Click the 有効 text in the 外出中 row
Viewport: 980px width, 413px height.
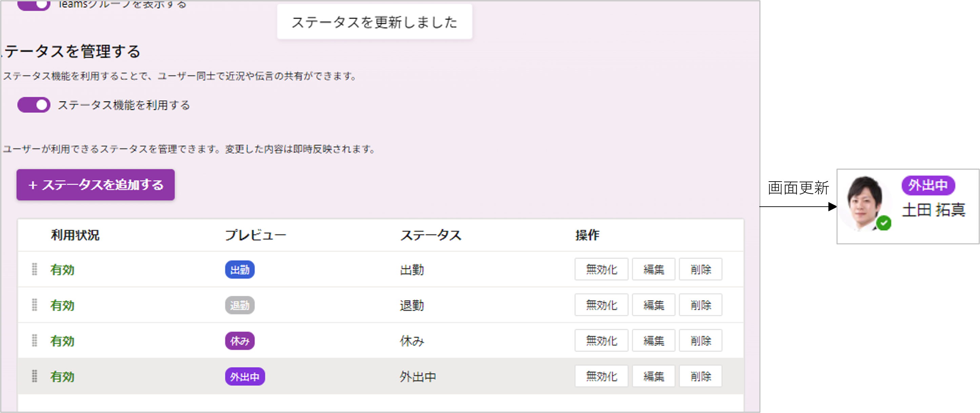tap(62, 376)
